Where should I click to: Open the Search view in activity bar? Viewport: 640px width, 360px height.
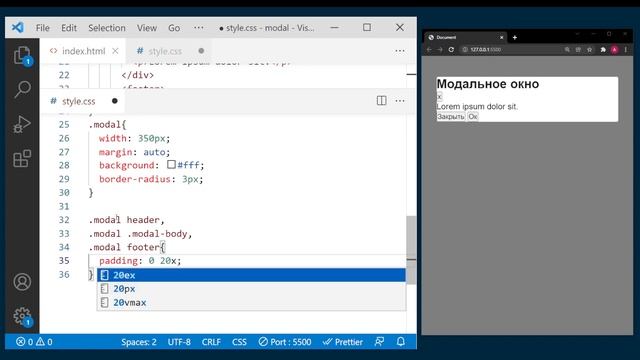click(22, 89)
